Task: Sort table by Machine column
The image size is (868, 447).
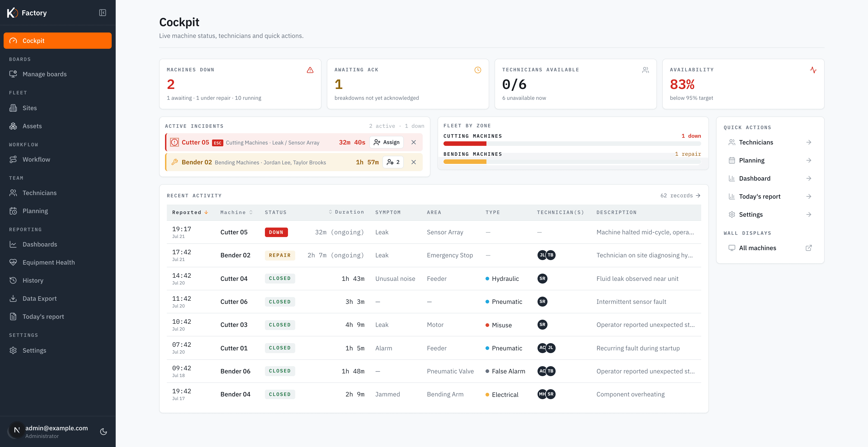Action: point(236,212)
